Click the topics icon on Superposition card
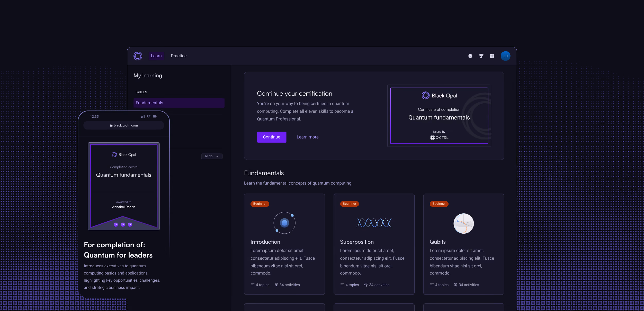The height and width of the screenshot is (311, 644). [x=342, y=285]
